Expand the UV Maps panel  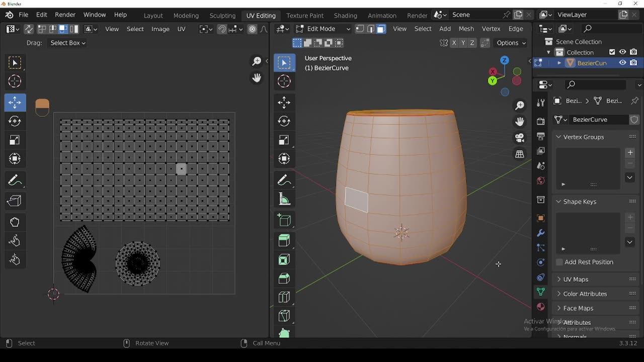576,279
